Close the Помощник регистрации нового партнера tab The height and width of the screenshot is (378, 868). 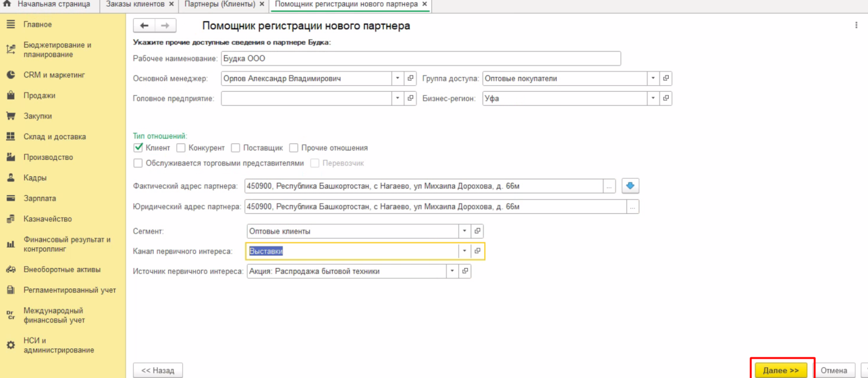(x=425, y=4)
